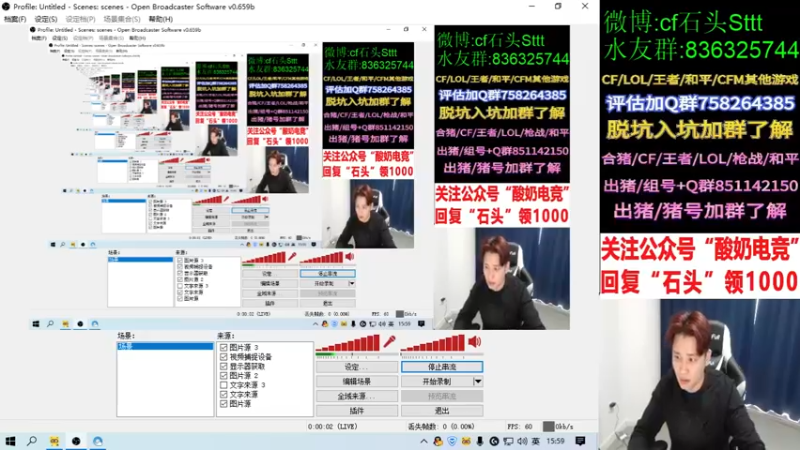Open the 设定(S) menu
This screenshot has height=450, width=800.
[46, 19]
